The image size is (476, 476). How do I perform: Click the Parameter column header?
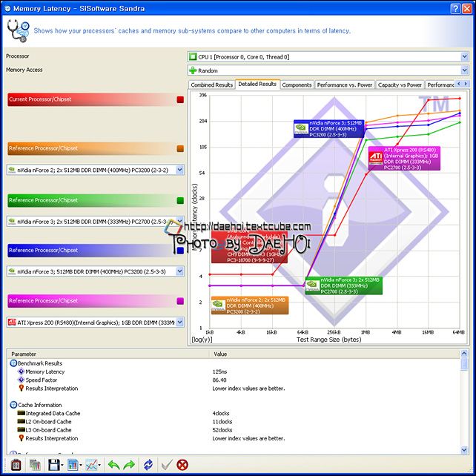[108, 354]
